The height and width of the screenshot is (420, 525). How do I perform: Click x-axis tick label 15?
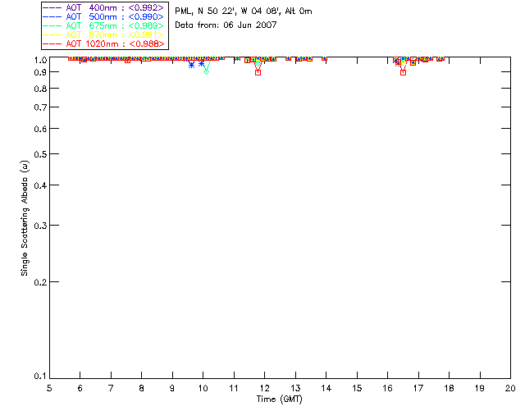tap(357, 388)
